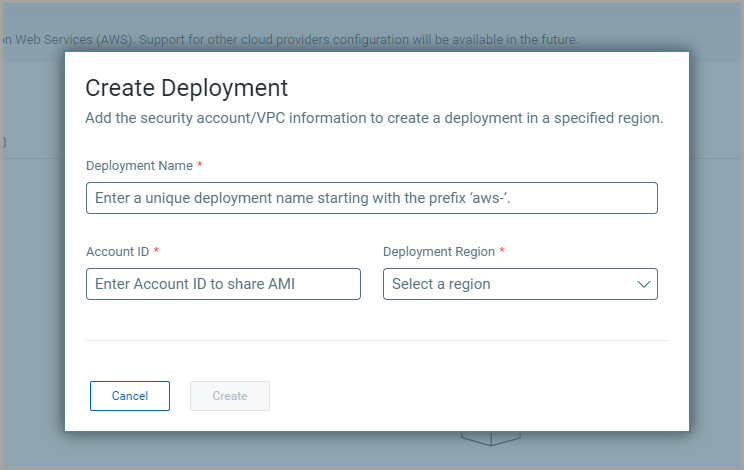Click the background text mentioning AWS support
The image size is (744, 470).
point(290,39)
